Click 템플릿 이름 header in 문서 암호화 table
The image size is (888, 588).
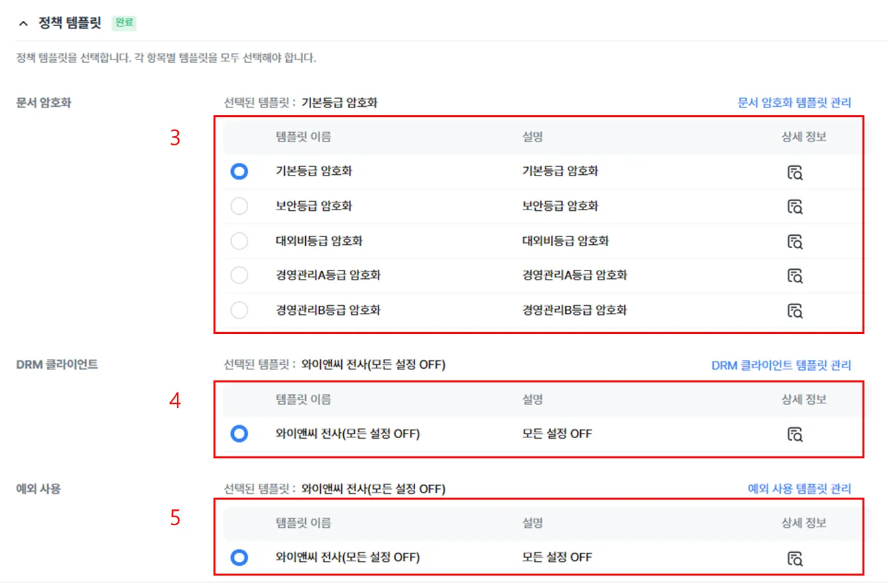click(303, 137)
